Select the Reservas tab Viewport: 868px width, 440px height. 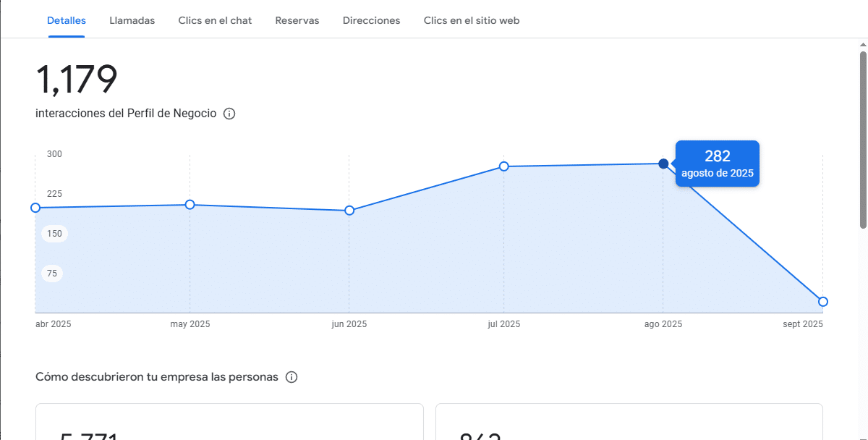[x=297, y=20]
